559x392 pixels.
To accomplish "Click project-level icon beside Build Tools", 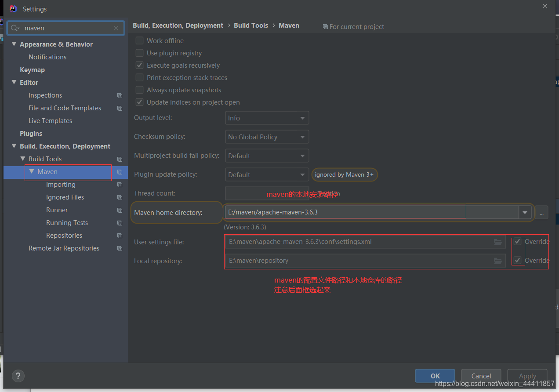I will tap(120, 159).
